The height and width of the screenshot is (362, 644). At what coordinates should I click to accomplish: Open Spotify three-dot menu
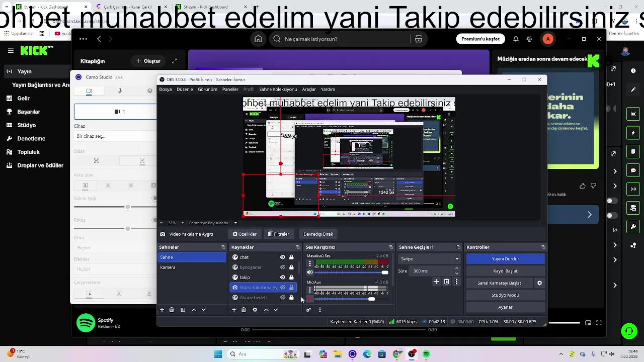tap(83, 39)
